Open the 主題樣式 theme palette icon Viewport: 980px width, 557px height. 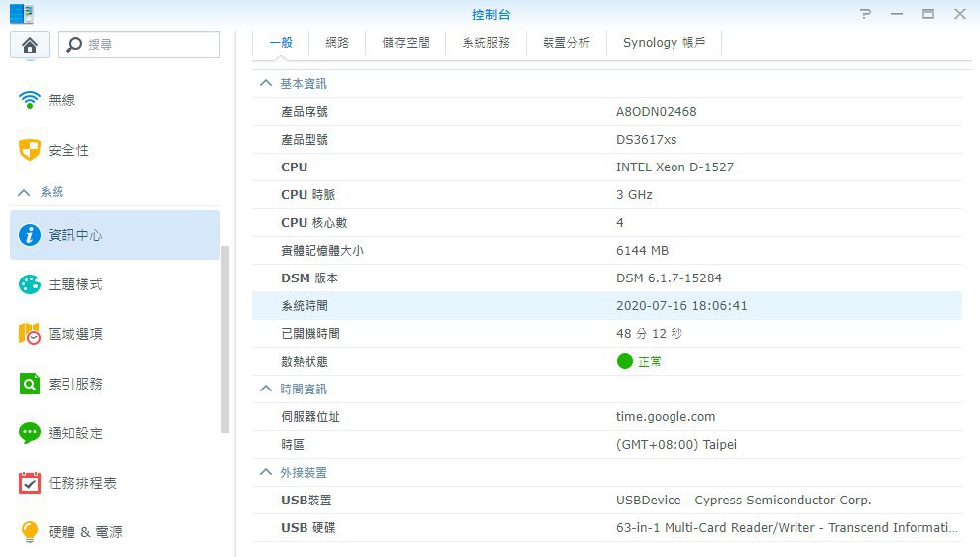click(30, 284)
